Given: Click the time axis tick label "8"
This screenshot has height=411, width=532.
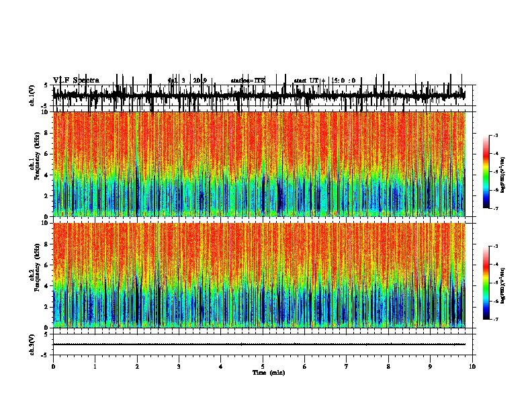Looking at the screenshot, I should tap(388, 367).
